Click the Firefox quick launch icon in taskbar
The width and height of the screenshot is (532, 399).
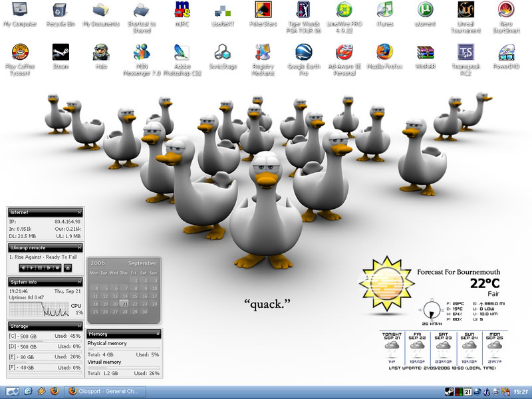(x=55, y=391)
